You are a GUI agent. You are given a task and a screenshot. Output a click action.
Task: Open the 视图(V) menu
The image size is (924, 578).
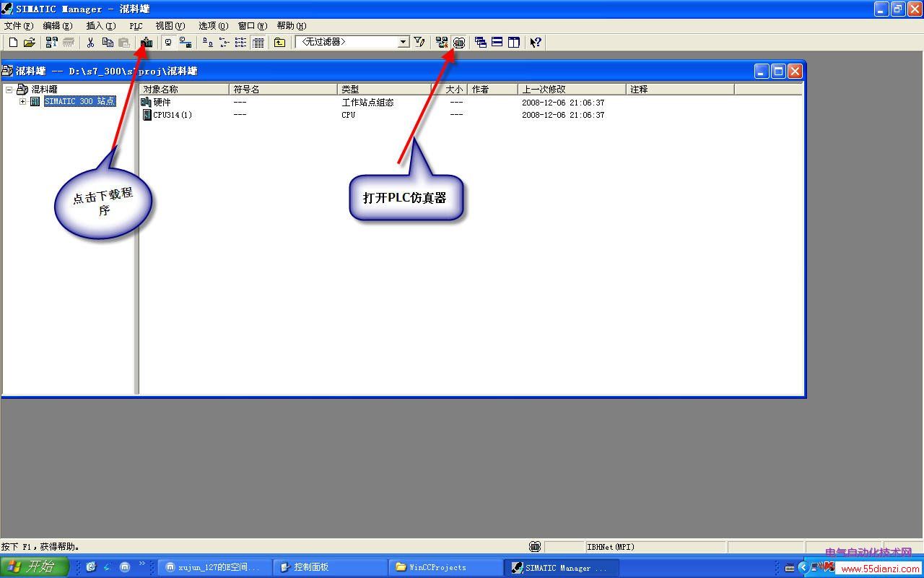pos(170,26)
